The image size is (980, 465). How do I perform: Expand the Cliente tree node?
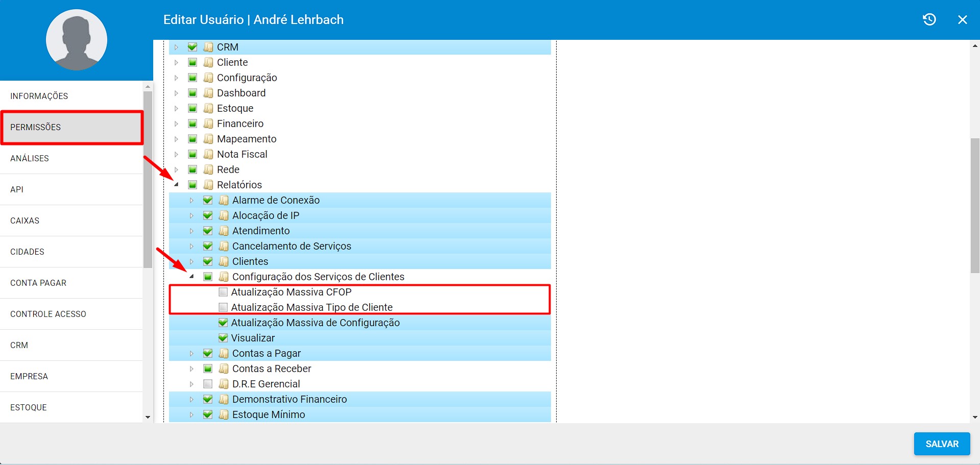tap(176, 62)
